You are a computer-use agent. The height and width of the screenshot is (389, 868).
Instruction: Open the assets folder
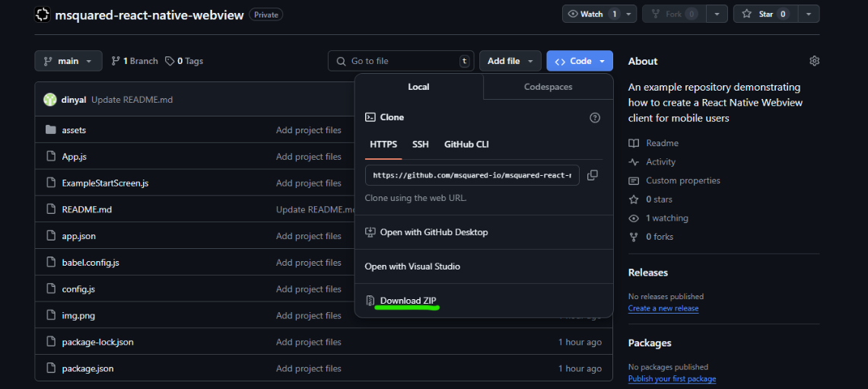click(x=74, y=130)
